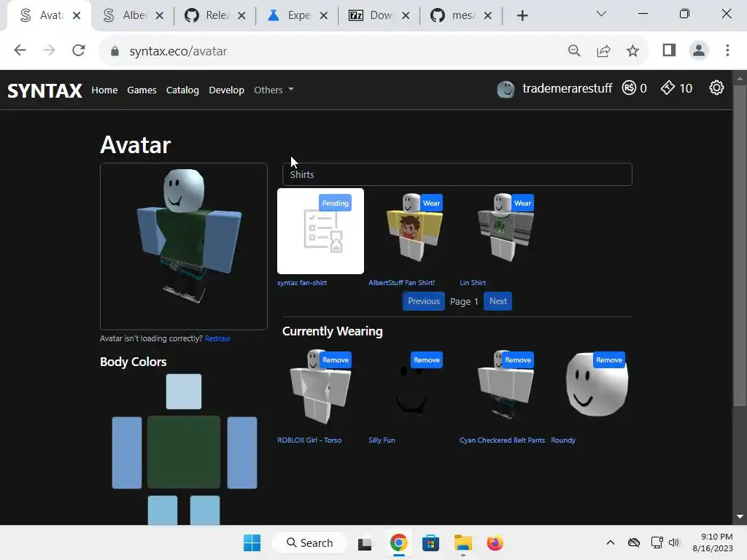This screenshot has height=560, width=747.
Task: Open File Explorer from taskbar
Action: [x=463, y=542]
